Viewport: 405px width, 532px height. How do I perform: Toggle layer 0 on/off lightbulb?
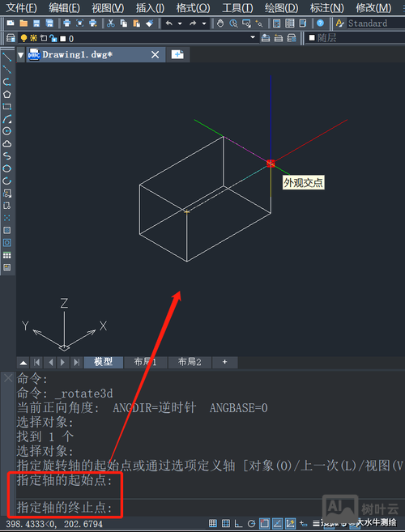tap(23, 38)
